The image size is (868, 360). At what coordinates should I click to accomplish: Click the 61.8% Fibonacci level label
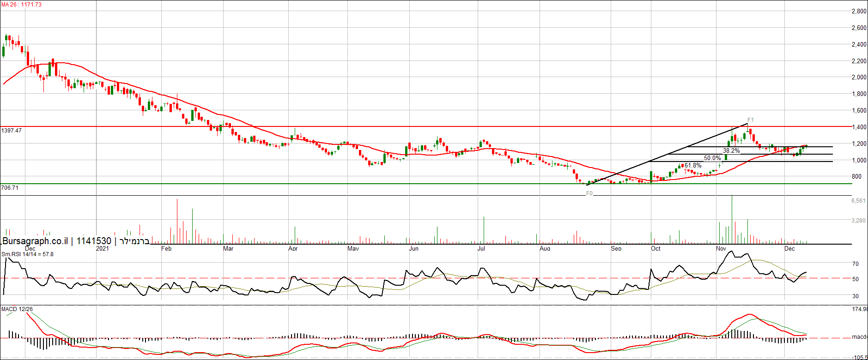click(693, 166)
